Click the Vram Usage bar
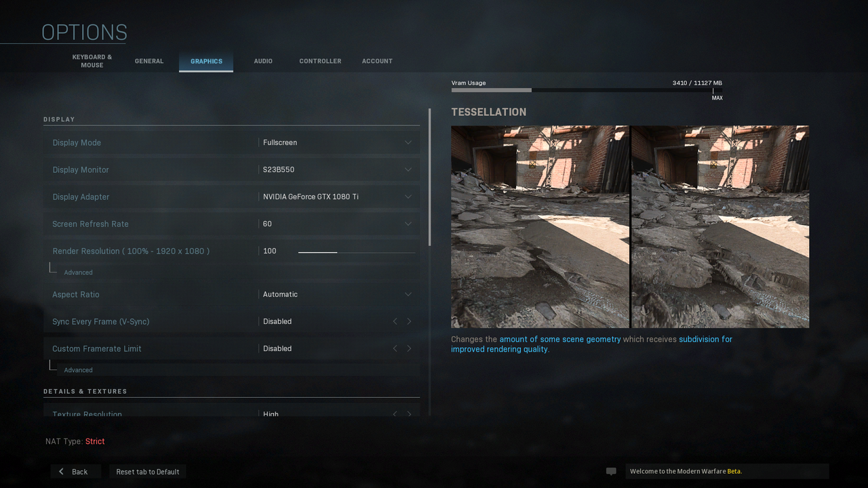Image resolution: width=868 pixels, height=488 pixels. (x=587, y=90)
